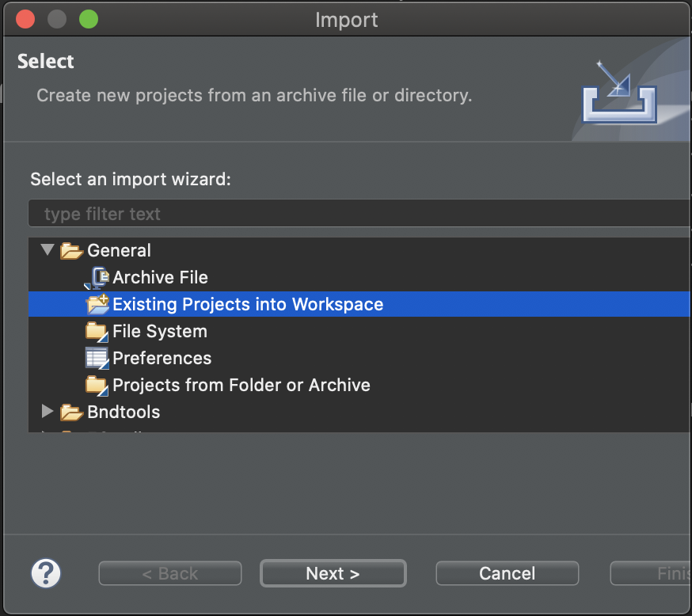Click the Projects from Folder or Archive icon
This screenshot has width=692, height=616.
[x=97, y=385]
